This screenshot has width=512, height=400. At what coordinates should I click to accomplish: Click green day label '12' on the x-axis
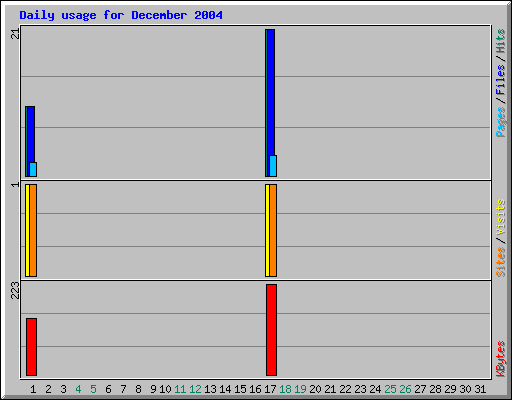[195, 389]
